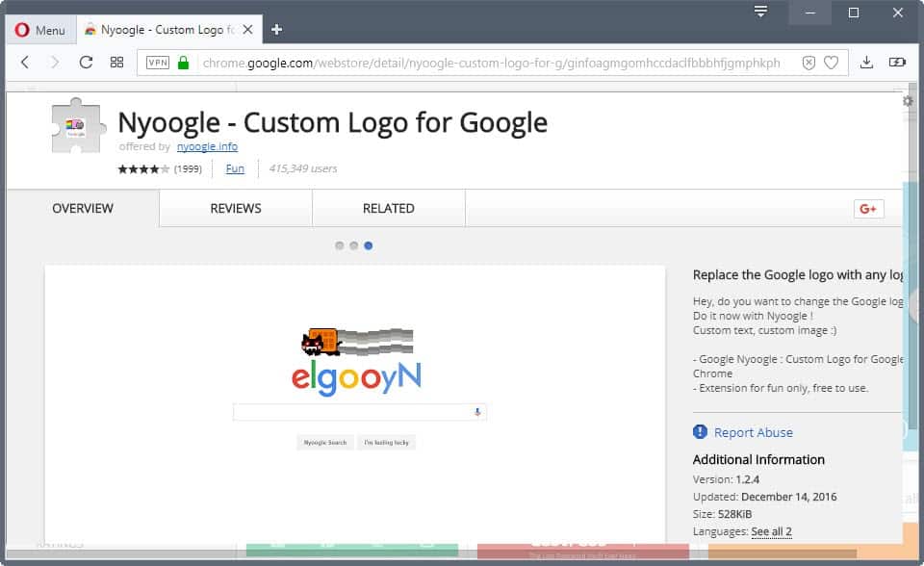Open the Opera Menu button
This screenshot has width=924, height=566.
[40, 30]
